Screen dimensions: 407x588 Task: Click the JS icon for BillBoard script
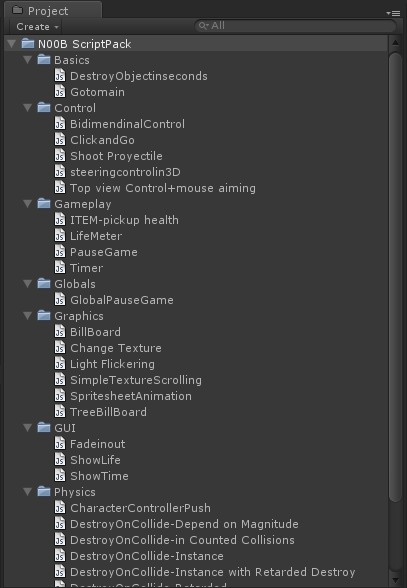click(60, 332)
